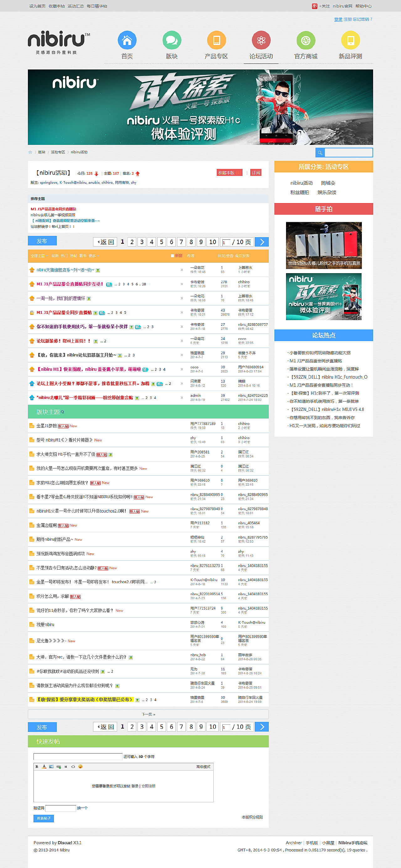This screenshot has height=868, width=401.
Task: Click the breadcrumb home icon
Action: 30,152
